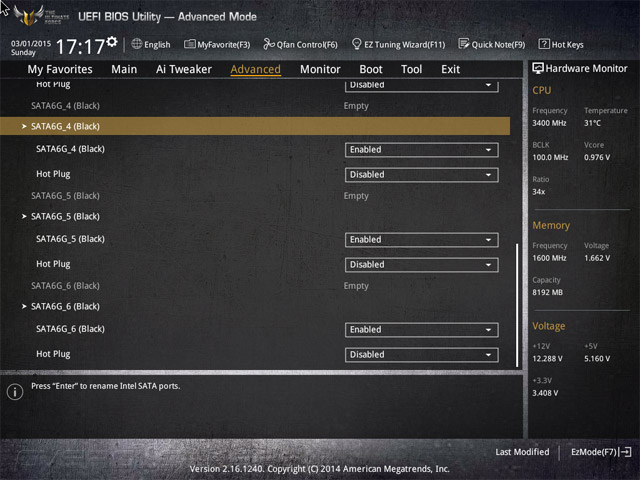This screenshot has height=480, width=640.
Task: Click the CPU frequency 3400 MHz value
Action: [x=549, y=123]
